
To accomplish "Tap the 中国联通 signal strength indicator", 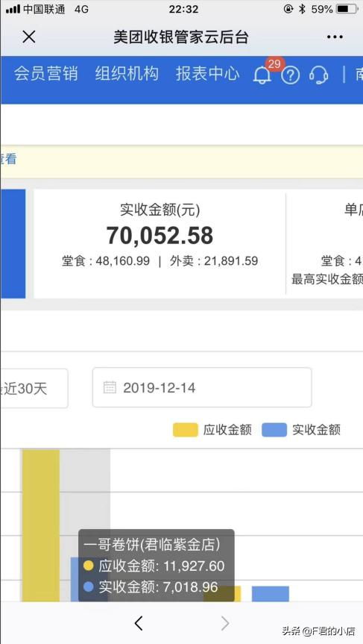I will [x=13, y=9].
